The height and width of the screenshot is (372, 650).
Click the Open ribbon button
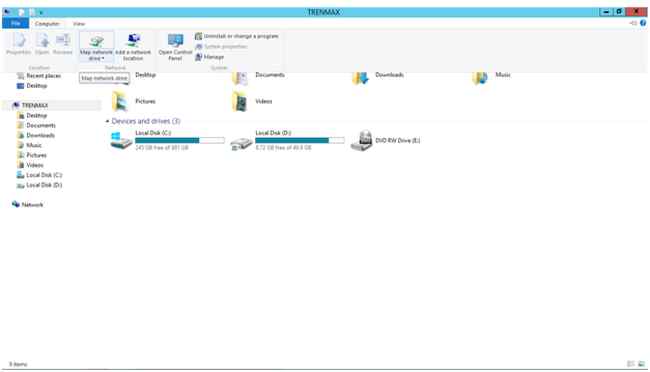[x=42, y=44]
